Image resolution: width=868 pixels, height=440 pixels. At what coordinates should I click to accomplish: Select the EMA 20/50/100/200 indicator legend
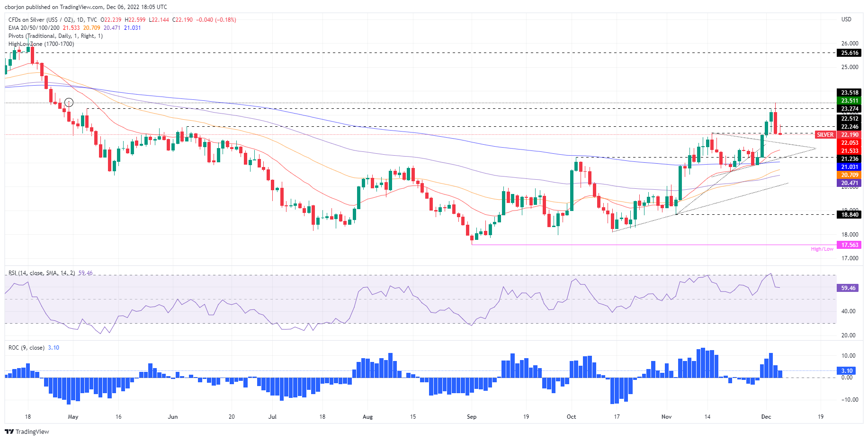[34, 28]
